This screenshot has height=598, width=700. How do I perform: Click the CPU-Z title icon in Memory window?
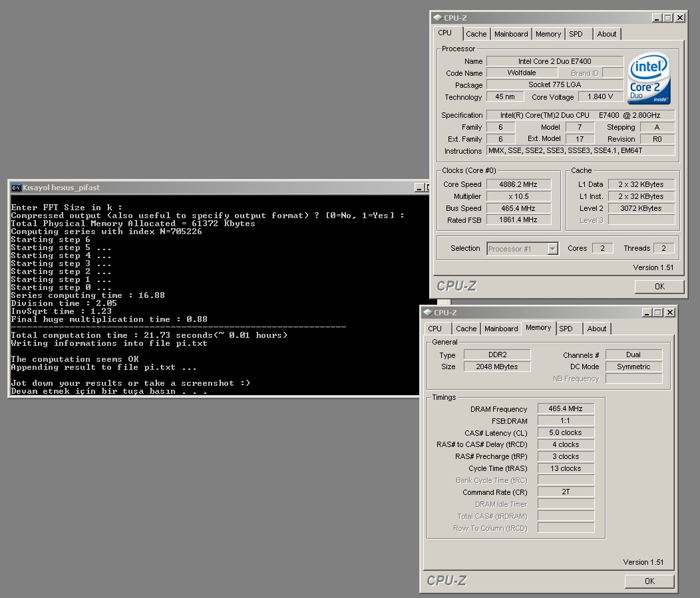(428, 313)
